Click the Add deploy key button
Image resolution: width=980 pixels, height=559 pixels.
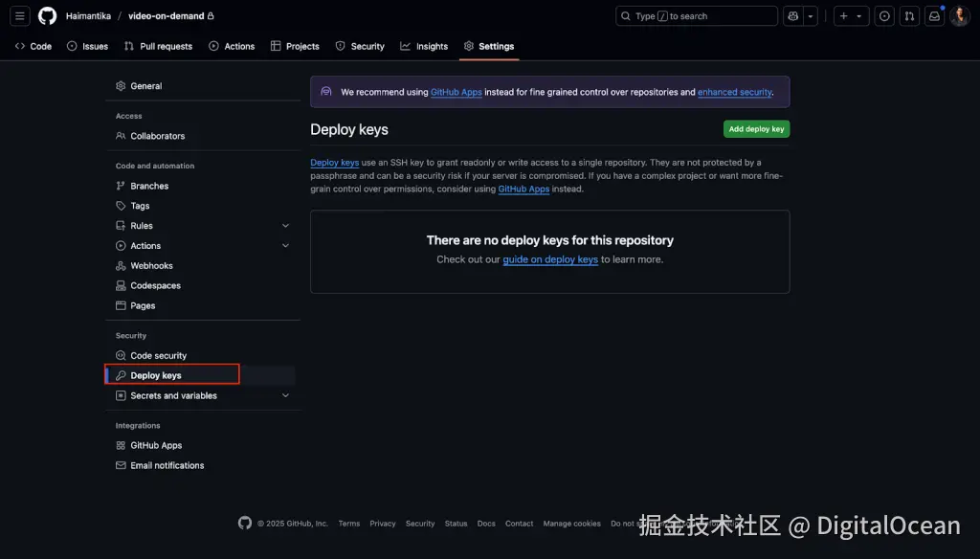pos(756,129)
